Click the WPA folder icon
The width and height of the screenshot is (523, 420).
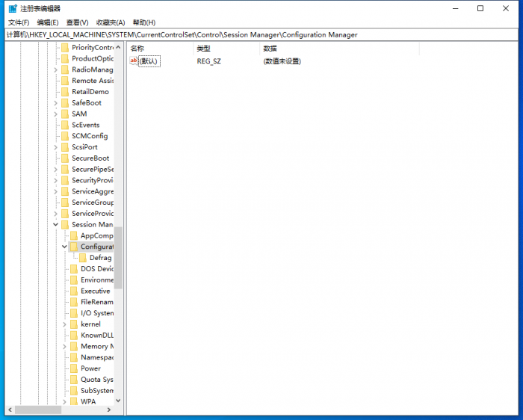[x=74, y=401]
